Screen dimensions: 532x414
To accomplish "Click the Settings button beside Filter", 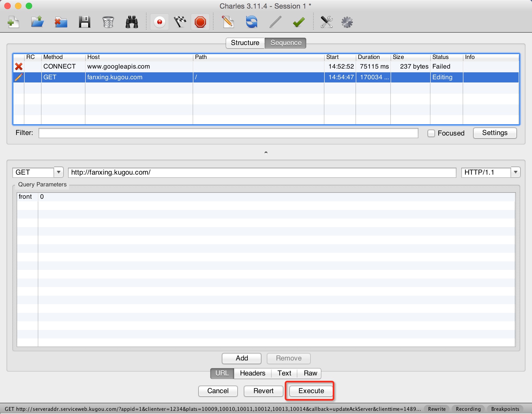I will (x=494, y=133).
